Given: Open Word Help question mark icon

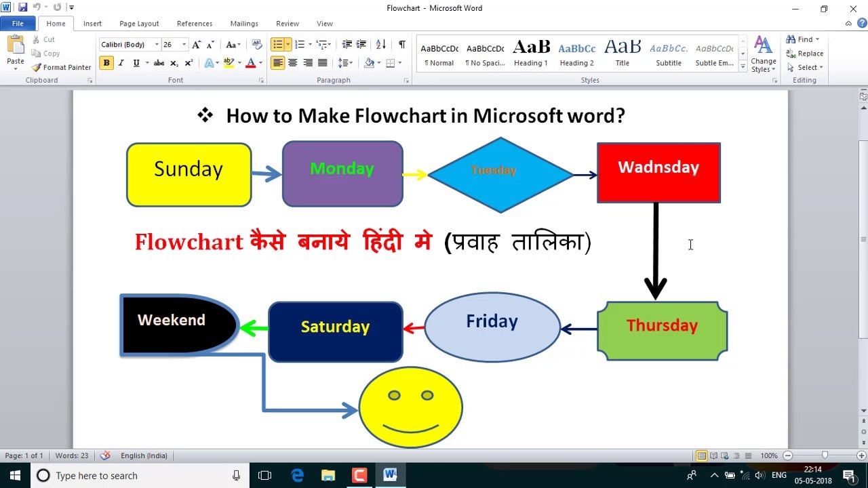Looking at the screenshot, I should (861, 24).
